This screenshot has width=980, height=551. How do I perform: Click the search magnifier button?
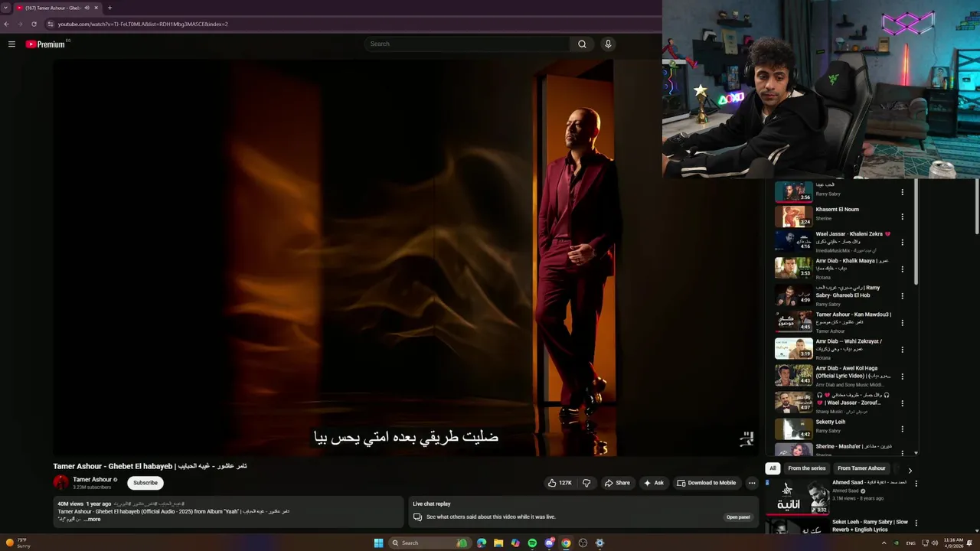point(582,44)
